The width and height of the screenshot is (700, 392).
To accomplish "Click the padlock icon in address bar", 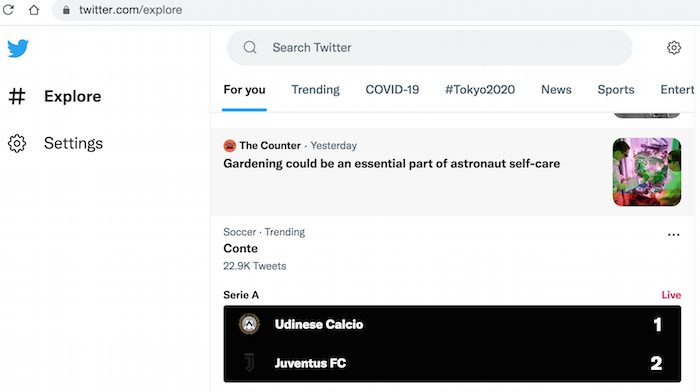I will [x=66, y=10].
